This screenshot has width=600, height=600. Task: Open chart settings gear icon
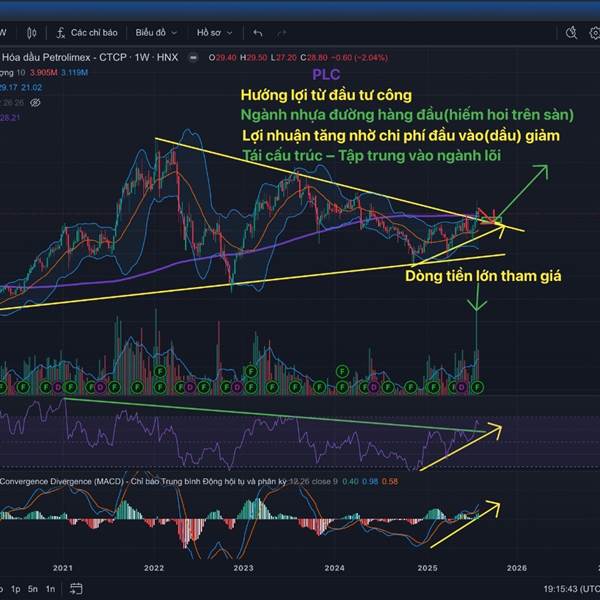tap(595, 33)
